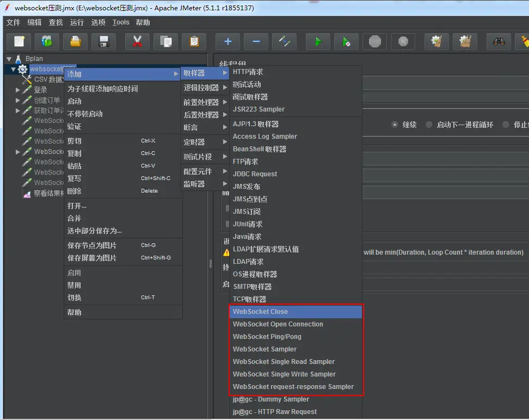Choose WebSocket request-response Sampler
529x420 pixels.
tap(296, 387)
